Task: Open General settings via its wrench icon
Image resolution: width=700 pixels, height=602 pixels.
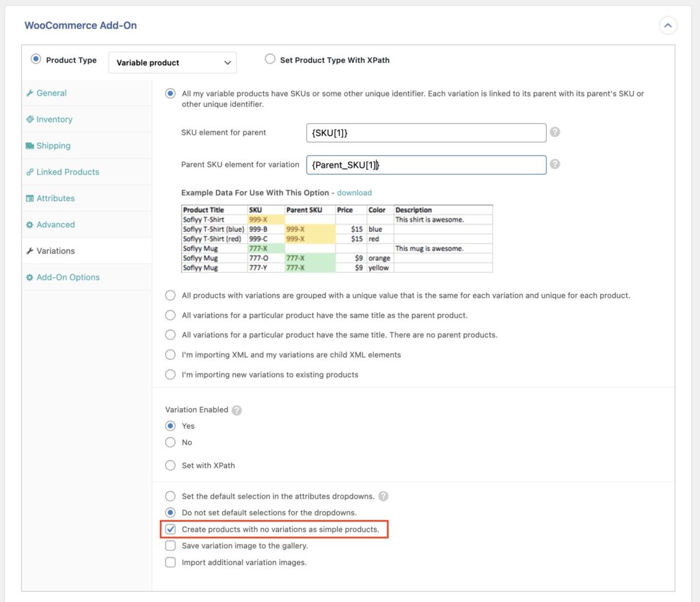Action: click(29, 92)
